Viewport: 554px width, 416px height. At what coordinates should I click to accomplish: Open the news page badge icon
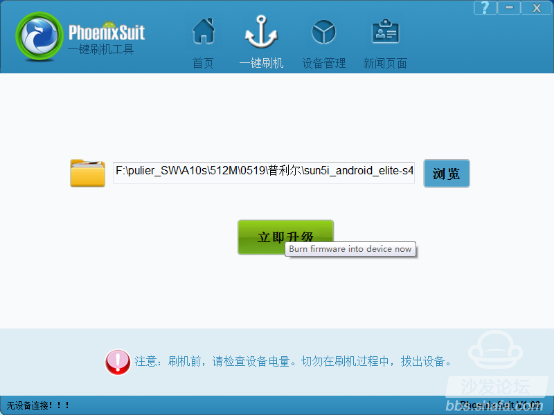[385, 31]
